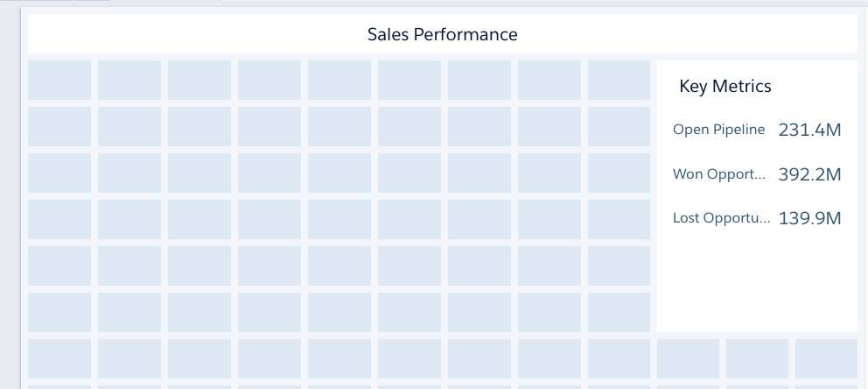This screenshot has height=389, width=868.
Task: Select the last grid cell below the Key Metrics widget
Action: [827, 359]
